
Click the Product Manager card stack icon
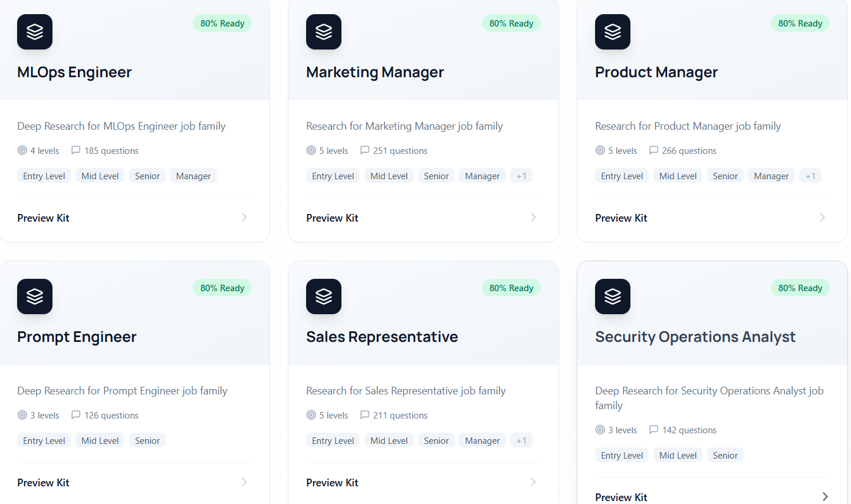(612, 32)
